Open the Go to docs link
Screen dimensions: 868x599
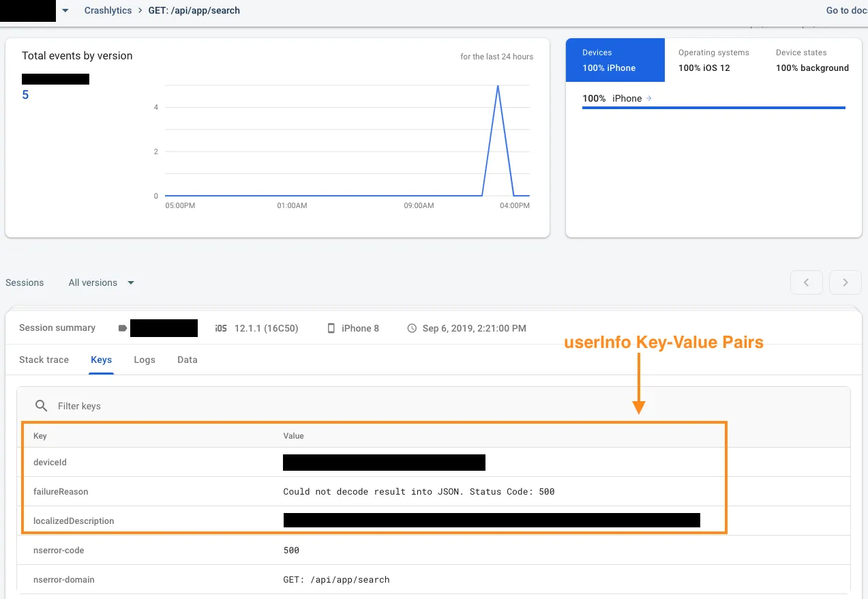pos(846,11)
